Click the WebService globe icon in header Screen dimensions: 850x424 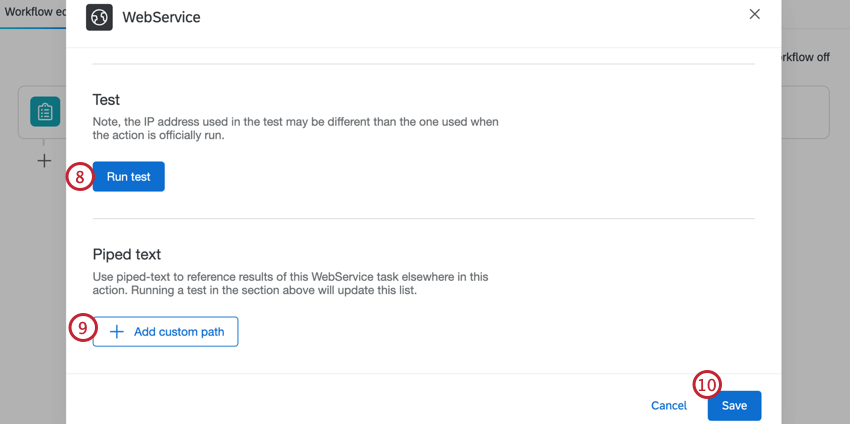[100, 17]
